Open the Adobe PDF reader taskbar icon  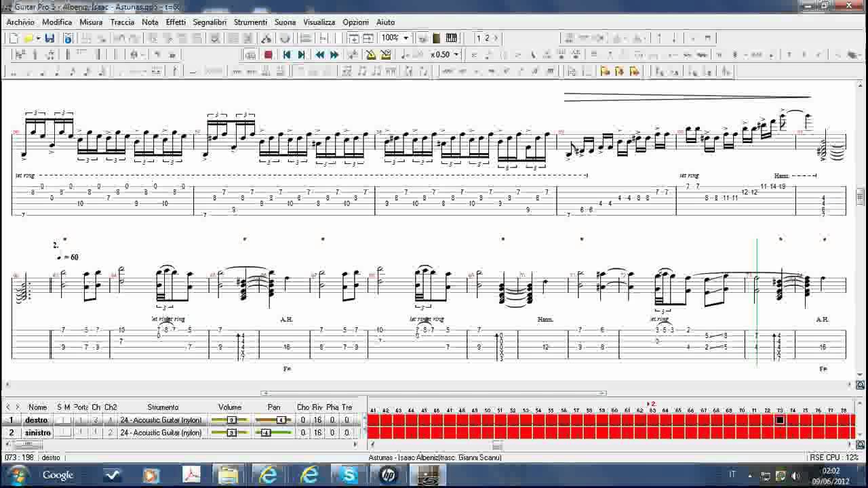[x=191, y=475]
